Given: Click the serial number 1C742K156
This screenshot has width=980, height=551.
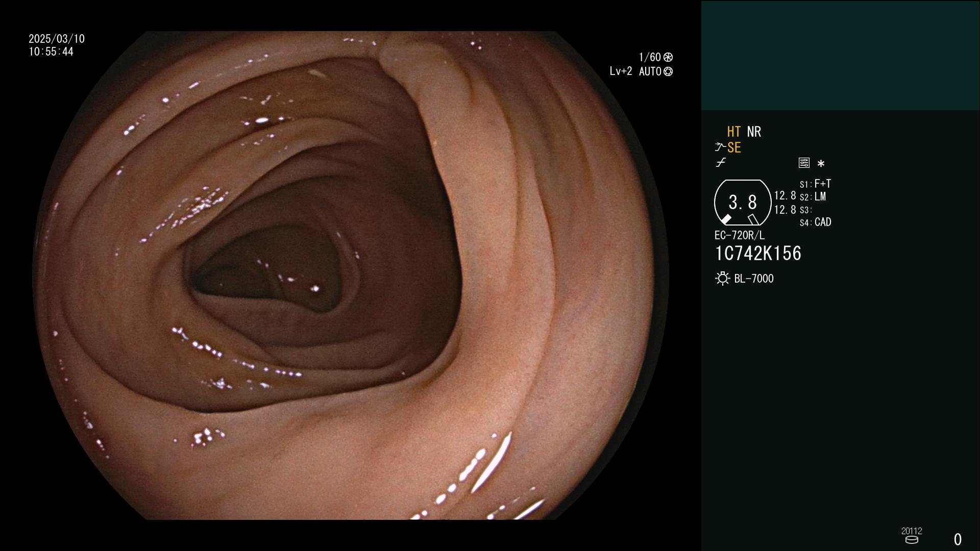Looking at the screenshot, I should (x=758, y=254).
